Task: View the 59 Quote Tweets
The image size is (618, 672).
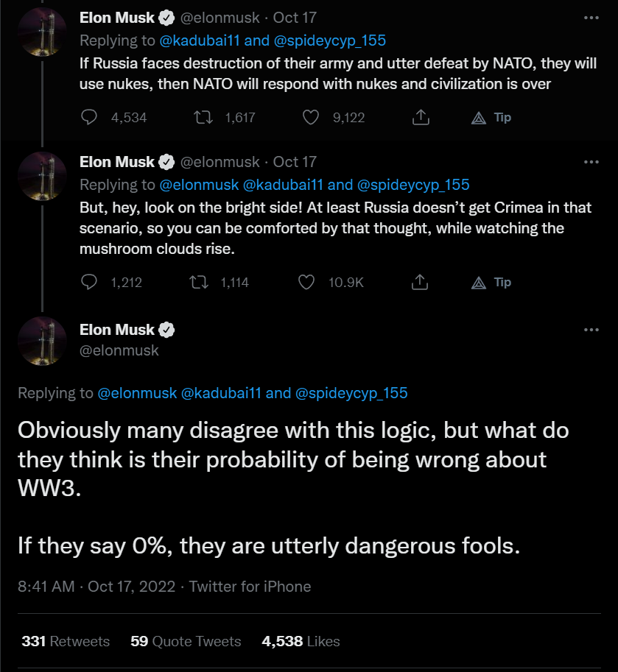Action: [x=186, y=641]
